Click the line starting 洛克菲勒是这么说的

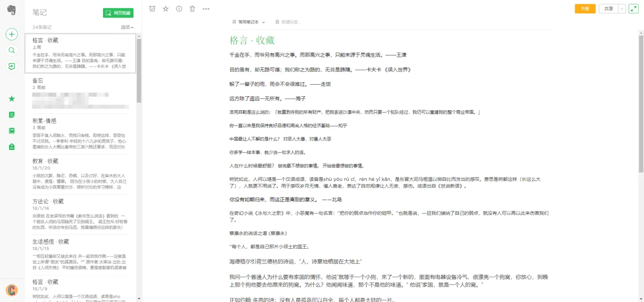click(x=355, y=113)
